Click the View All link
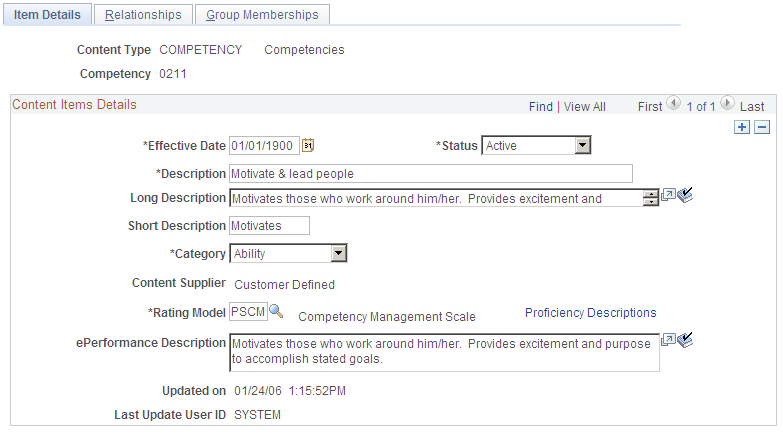This screenshot has width=783, height=434. click(x=585, y=107)
